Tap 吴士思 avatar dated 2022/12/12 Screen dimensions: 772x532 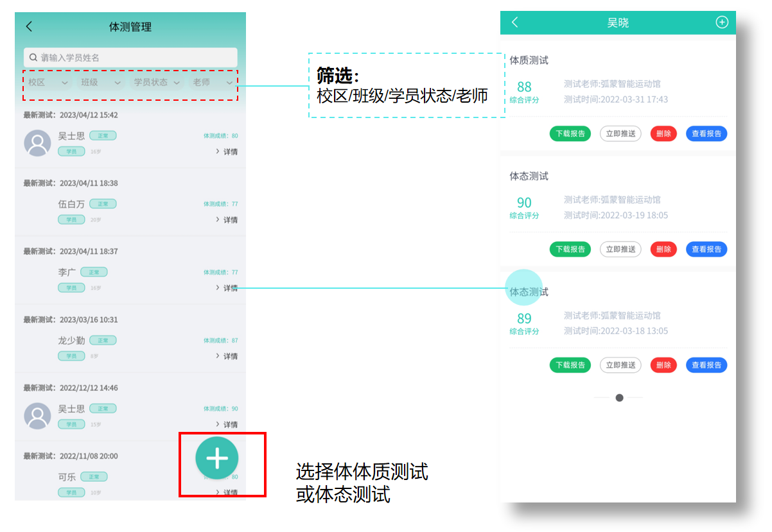(37, 416)
